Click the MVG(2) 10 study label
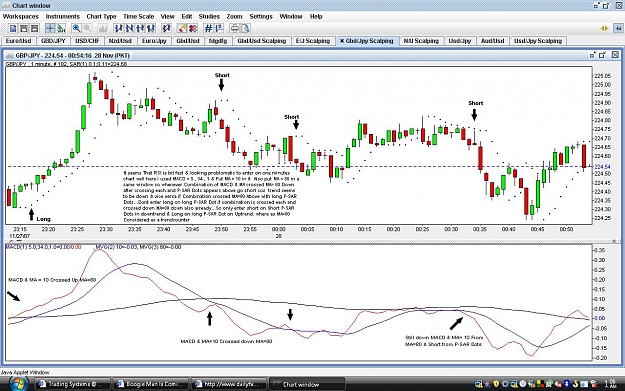The height and width of the screenshot is (391, 625). [117, 247]
